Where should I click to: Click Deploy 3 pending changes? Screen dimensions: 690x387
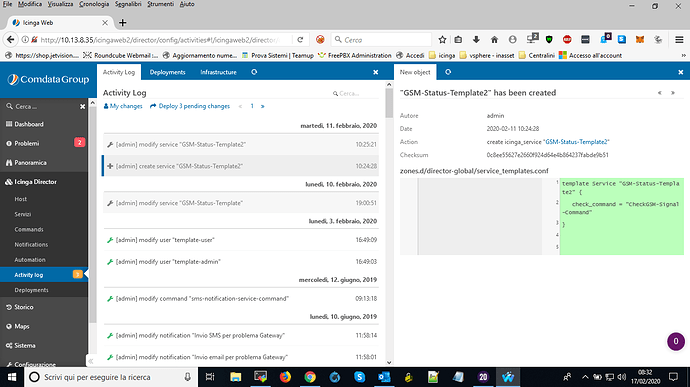coord(190,106)
